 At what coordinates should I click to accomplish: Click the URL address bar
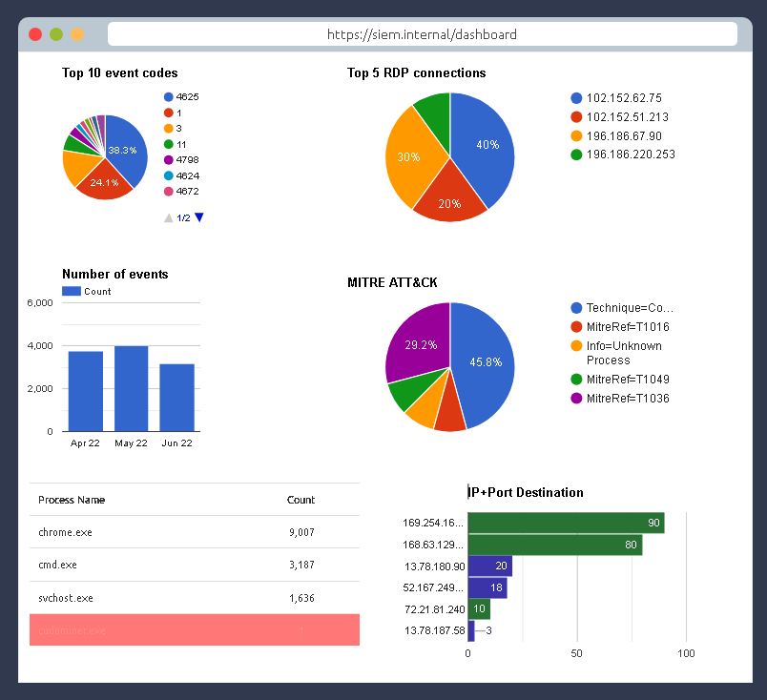point(422,34)
